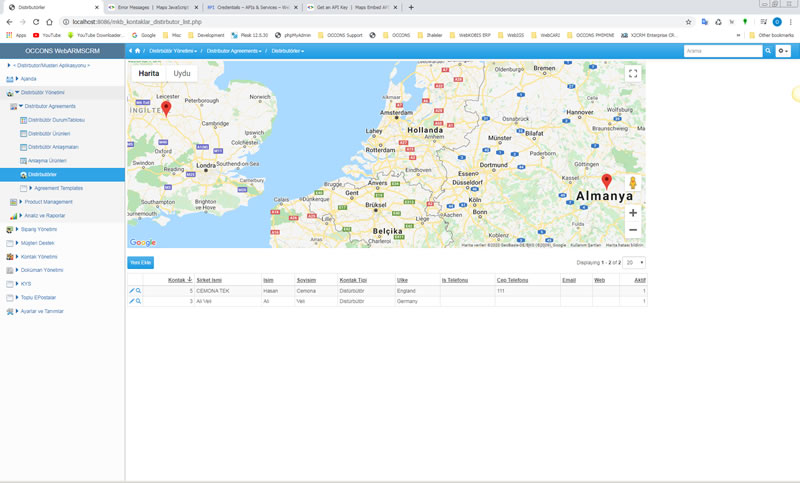Zoom out the map with minus button
This screenshot has width=800, height=483.
click(633, 230)
